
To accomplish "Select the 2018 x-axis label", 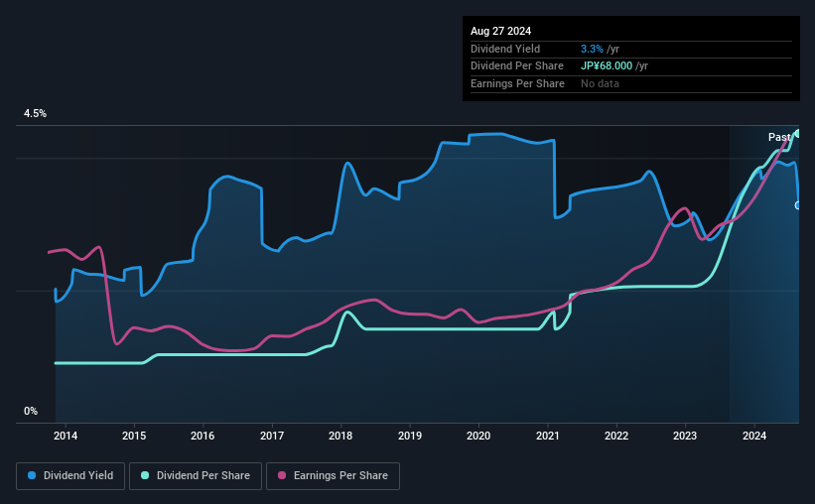I will pyautogui.click(x=340, y=436).
